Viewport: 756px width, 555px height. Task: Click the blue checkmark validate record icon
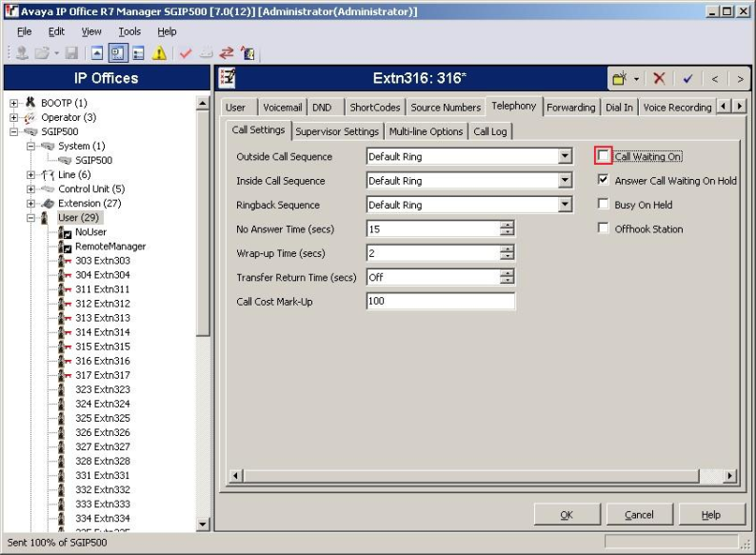click(x=686, y=78)
